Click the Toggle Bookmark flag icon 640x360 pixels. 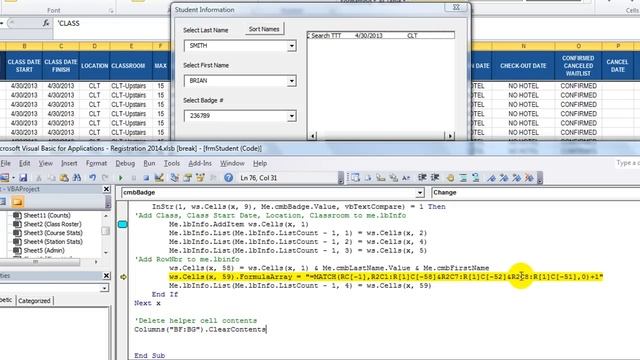(491, 178)
